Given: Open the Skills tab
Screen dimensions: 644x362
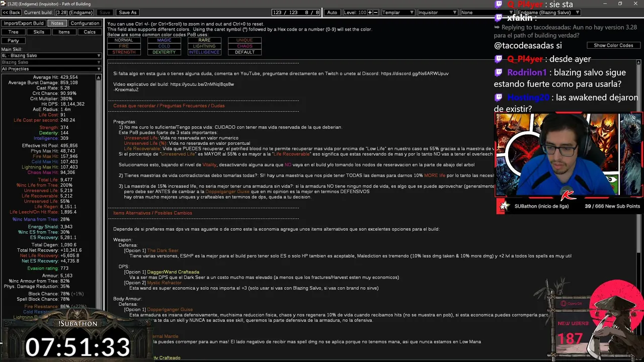Looking at the screenshot, I should click(x=39, y=32).
